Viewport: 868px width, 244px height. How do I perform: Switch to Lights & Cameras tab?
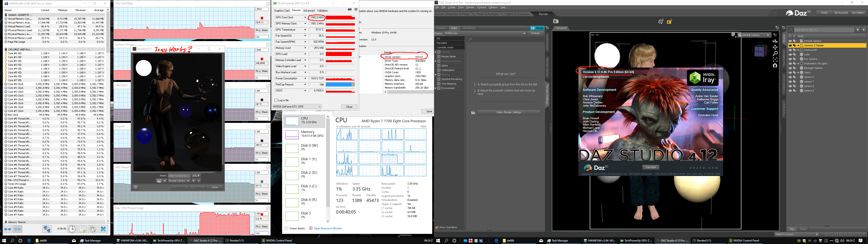tap(517, 14)
